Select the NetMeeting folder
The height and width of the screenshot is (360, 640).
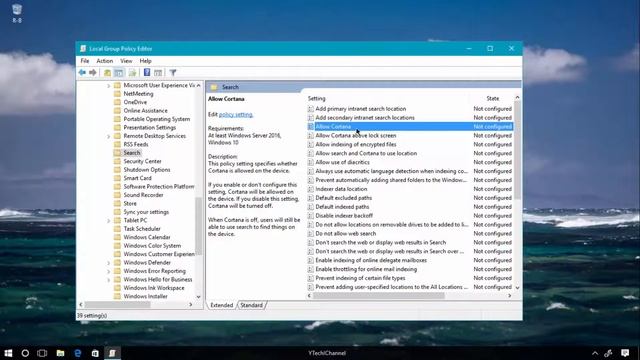tap(138, 93)
